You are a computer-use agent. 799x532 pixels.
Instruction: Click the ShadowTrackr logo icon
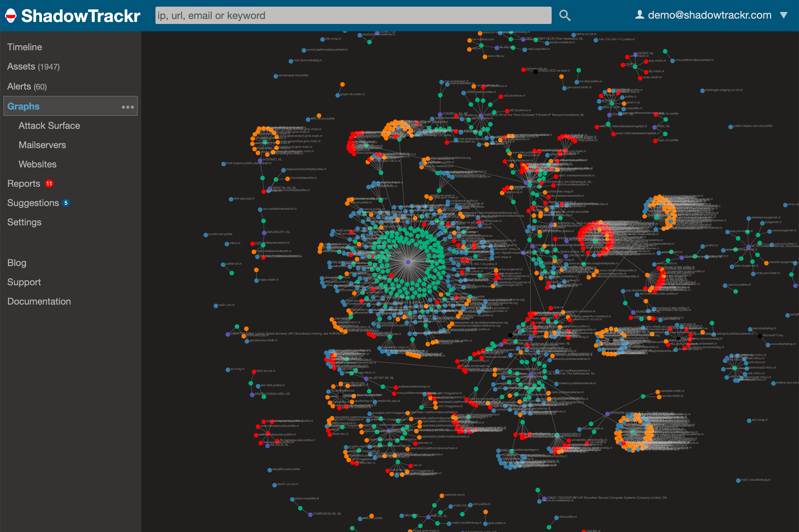click(11, 15)
